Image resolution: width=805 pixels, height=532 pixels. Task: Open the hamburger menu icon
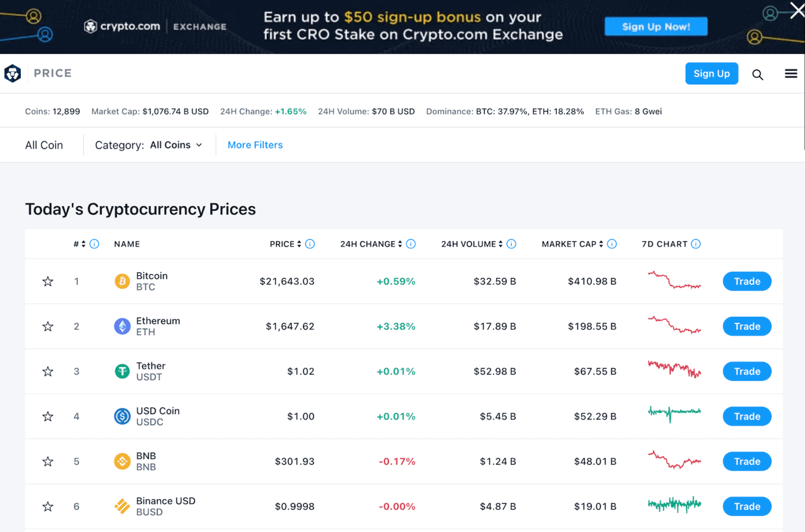tap(791, 73)
